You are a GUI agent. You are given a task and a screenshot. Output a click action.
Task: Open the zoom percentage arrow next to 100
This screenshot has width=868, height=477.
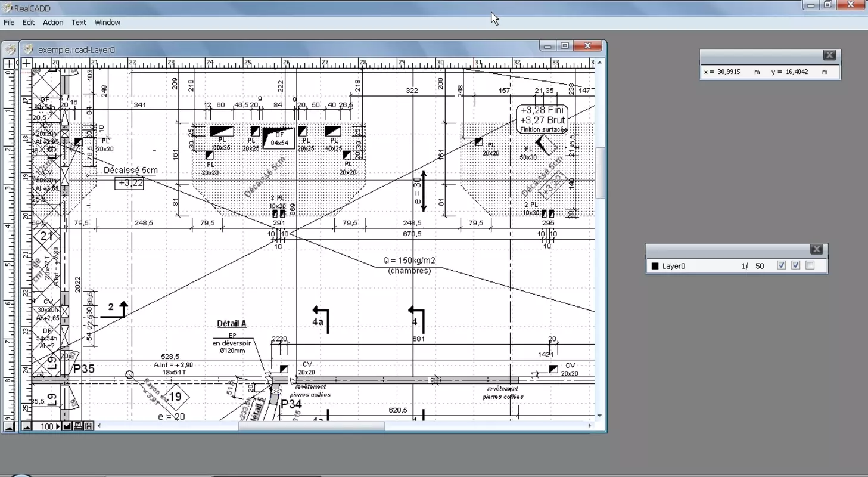(x=58, y=426)
